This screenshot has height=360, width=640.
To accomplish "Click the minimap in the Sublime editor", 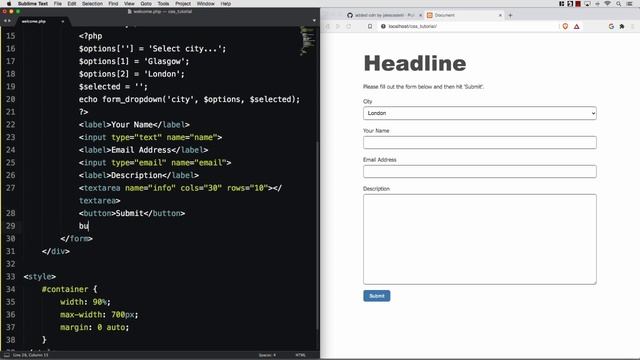I will (x=307, y=41).
